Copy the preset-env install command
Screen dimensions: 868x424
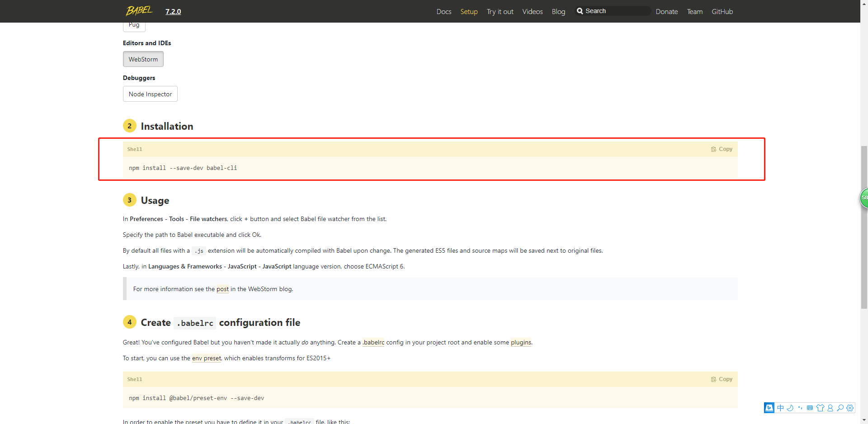click(x=722, y=379)
